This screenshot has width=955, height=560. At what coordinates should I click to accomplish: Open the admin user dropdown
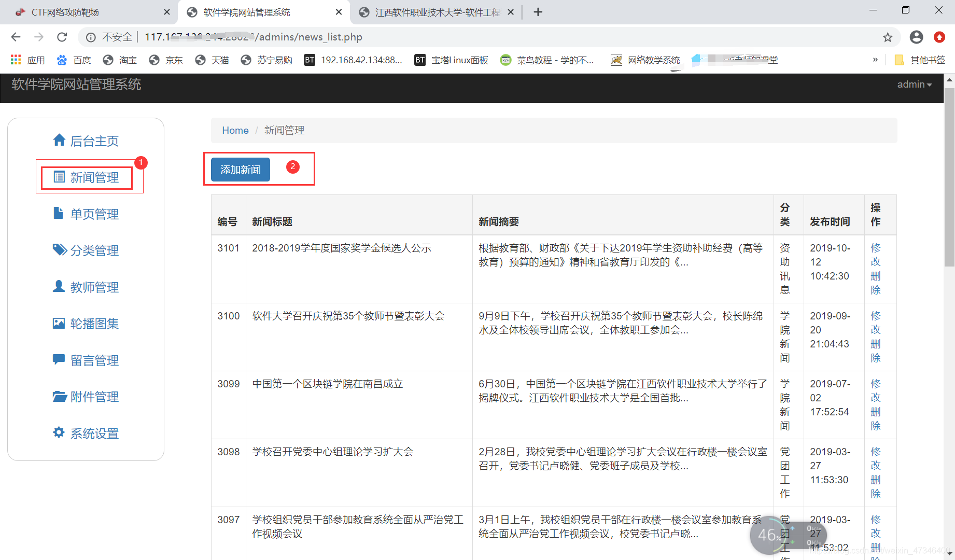click(x=914, y=84)
